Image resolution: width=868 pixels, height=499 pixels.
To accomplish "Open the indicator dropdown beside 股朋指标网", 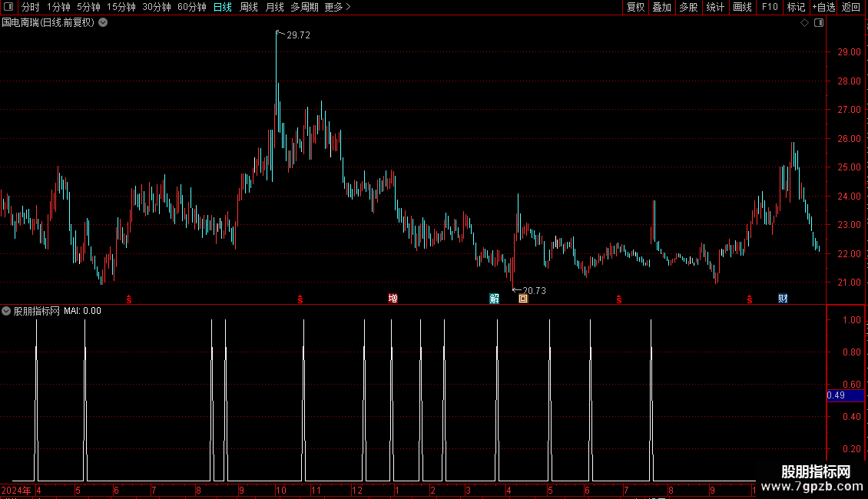I will coord(6,311).
